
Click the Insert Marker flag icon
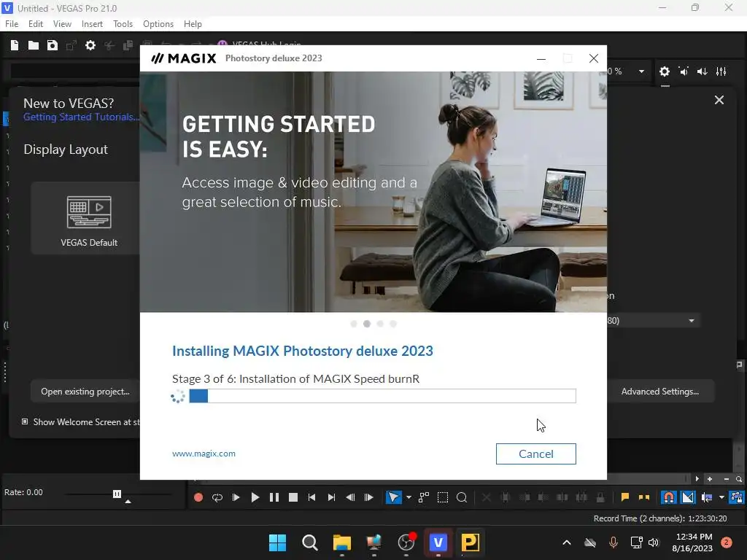pos(625,497)
